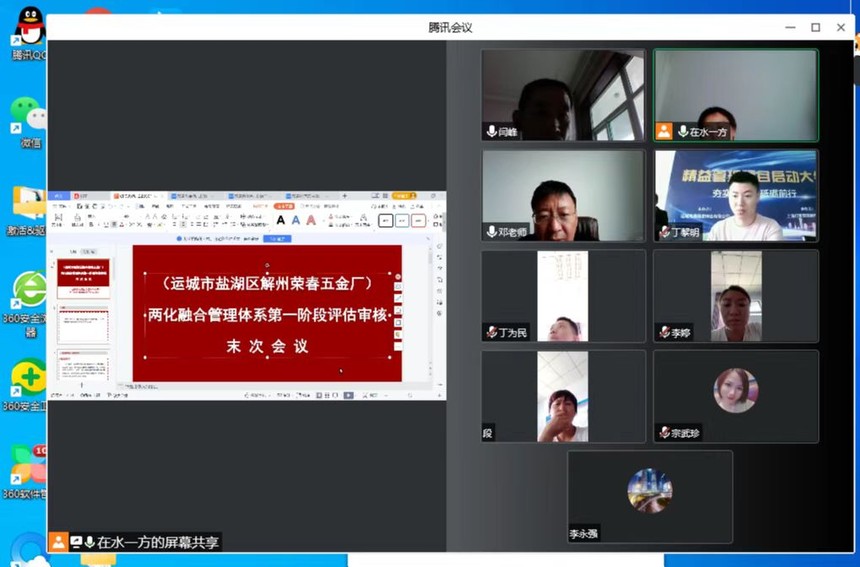The image size is (860, 567).
Task: Select the second slide thumbnail in the WPS panel
Action: tap(83, 325)
